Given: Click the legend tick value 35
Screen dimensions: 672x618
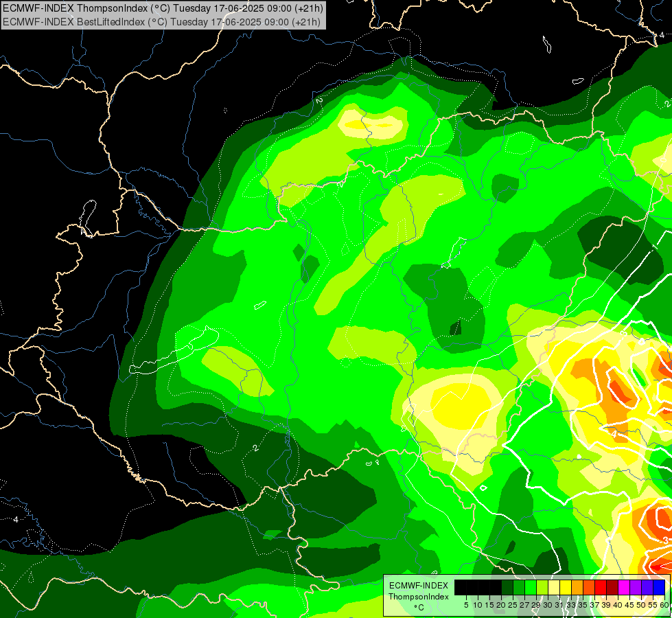Looking at the screenshot, I should 583,605.
